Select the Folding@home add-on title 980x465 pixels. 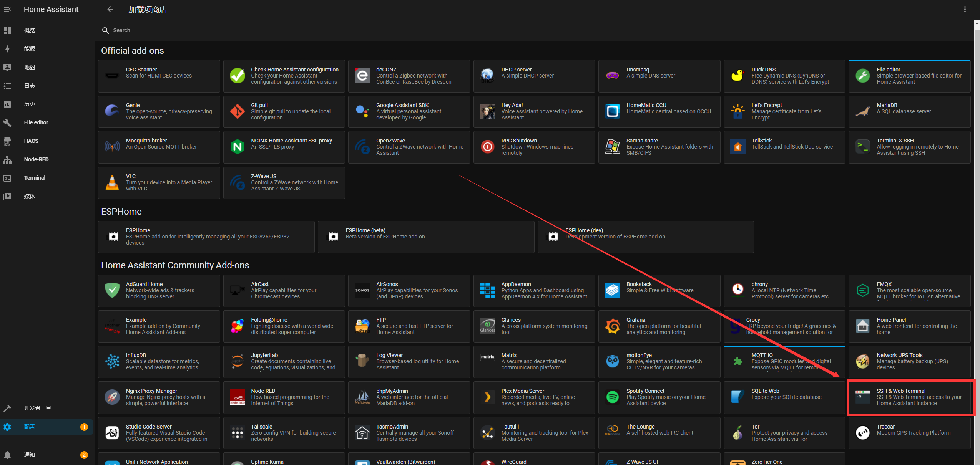tap(269, 320)
